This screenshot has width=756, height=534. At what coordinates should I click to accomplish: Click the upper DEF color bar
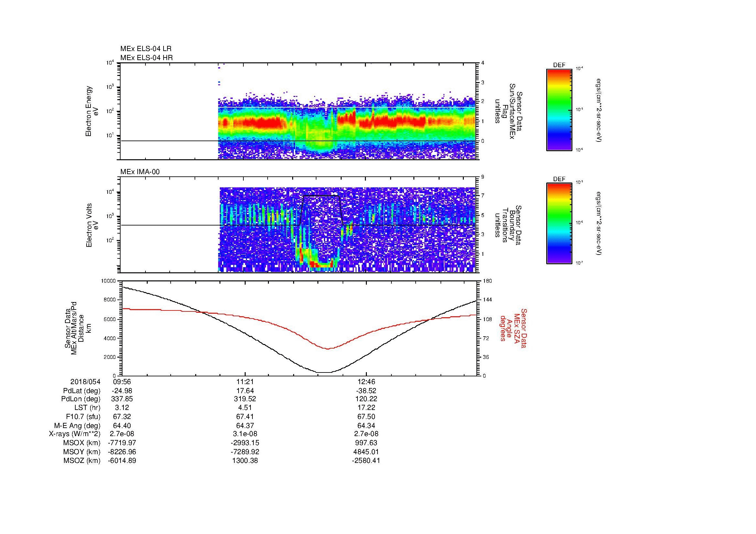click(x=559, y=110)
